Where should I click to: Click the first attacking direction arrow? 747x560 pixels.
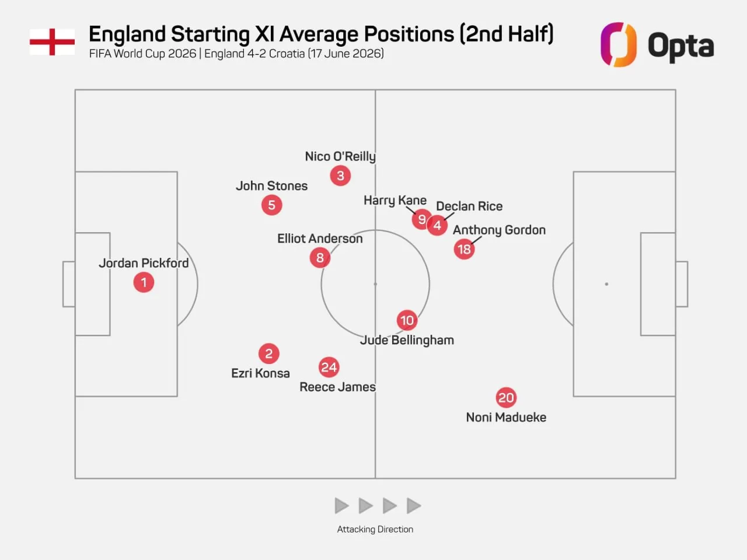(x=341, y=506)
